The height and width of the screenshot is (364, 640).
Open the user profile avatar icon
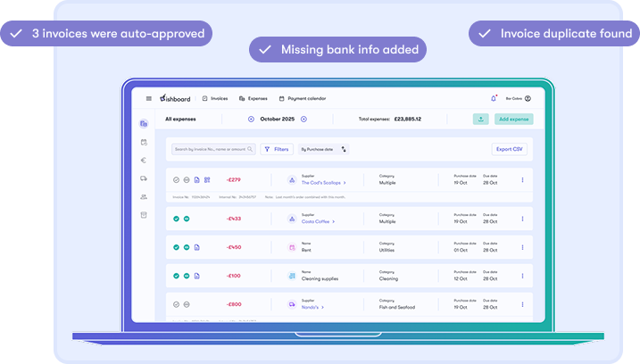(528, 98)
